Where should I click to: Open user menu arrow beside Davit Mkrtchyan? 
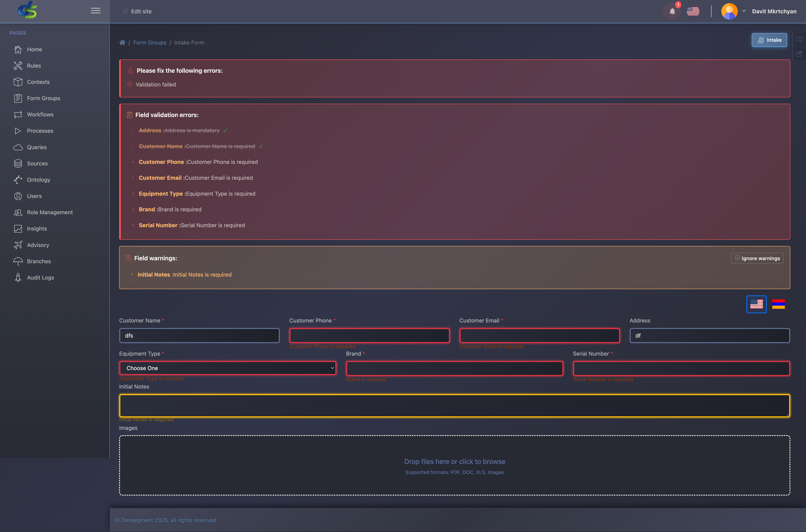[x=744, y=11]
